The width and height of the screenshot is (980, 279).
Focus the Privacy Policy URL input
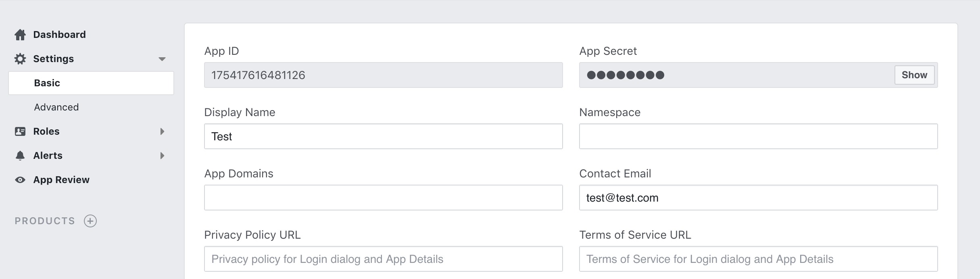383,259
